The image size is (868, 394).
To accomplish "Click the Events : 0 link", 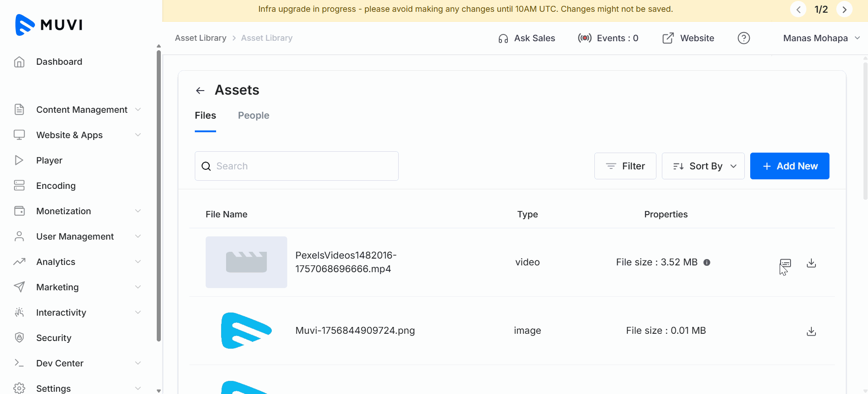I will click(608, 38).
